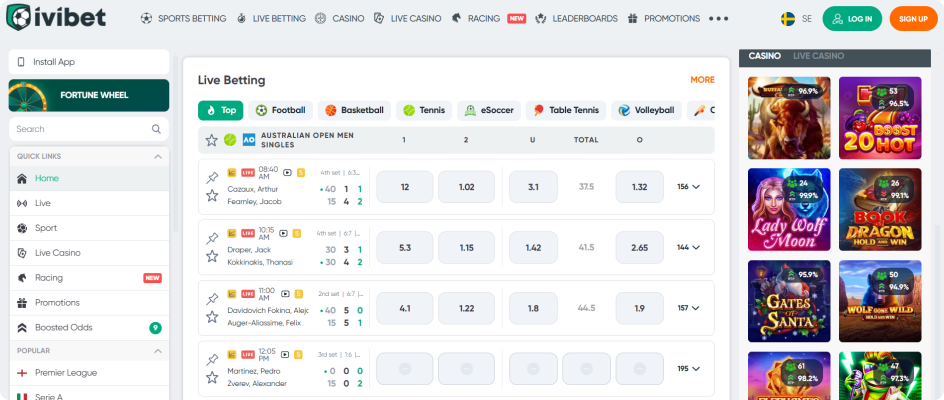Image resolution: width=944 pixels, height=400 pixels.
Task: Click video stream icon in Cazaux match
Action: [287, 172]
